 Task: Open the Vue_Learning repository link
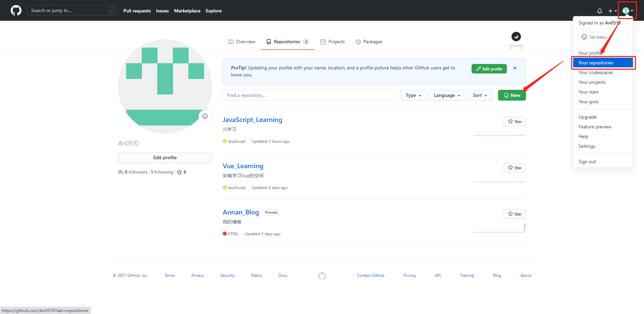(x=243, y=166)
